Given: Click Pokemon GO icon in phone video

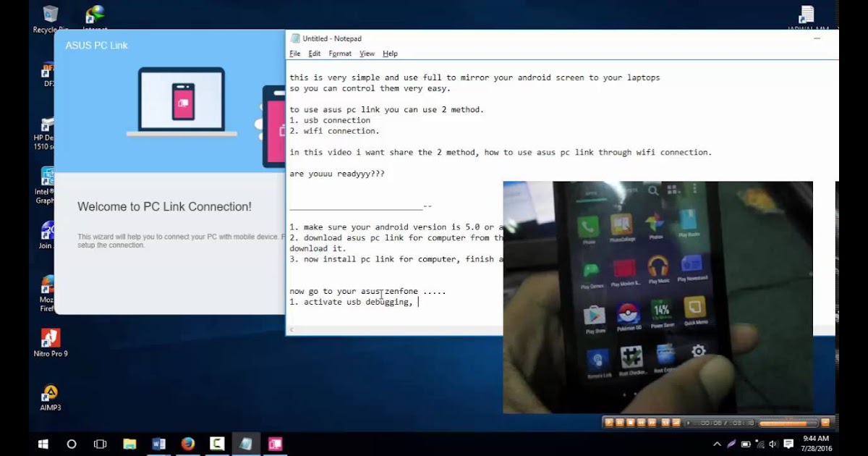Looking at the screenshot, I should pyautogui.click(x=628, y=314).
